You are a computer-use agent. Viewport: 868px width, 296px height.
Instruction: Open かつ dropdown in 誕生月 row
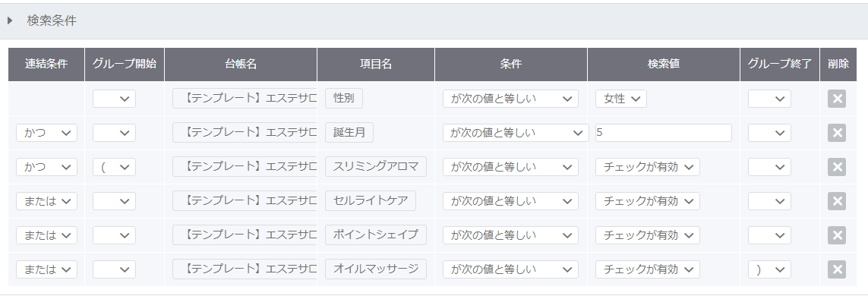point(46,133)
